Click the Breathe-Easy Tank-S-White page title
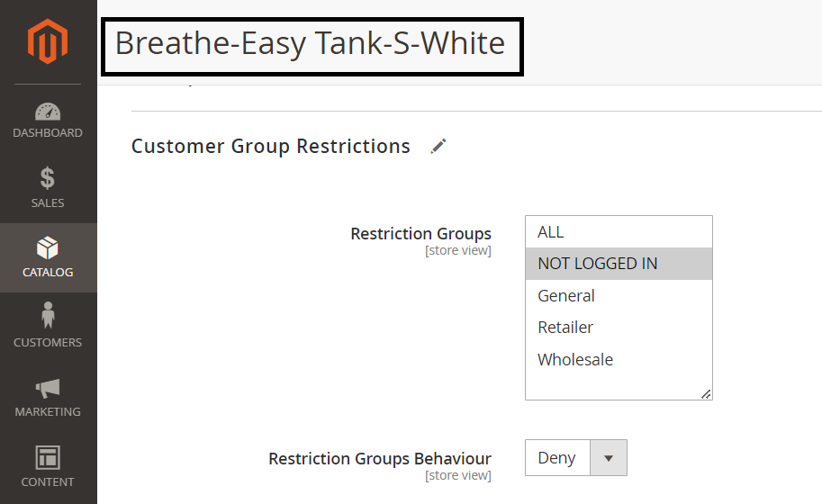 [x=311, y=43]
